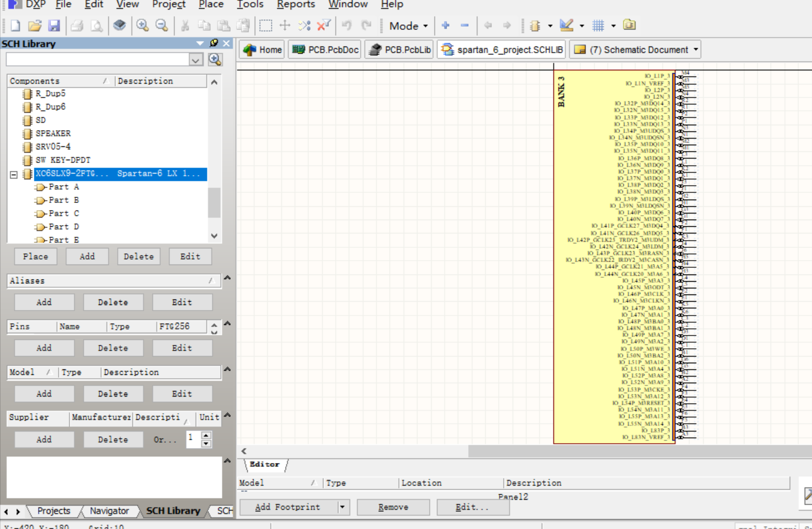Viewport: 812px width, 529px height.
Task: Open the Place menu
Action: point(211,4)
